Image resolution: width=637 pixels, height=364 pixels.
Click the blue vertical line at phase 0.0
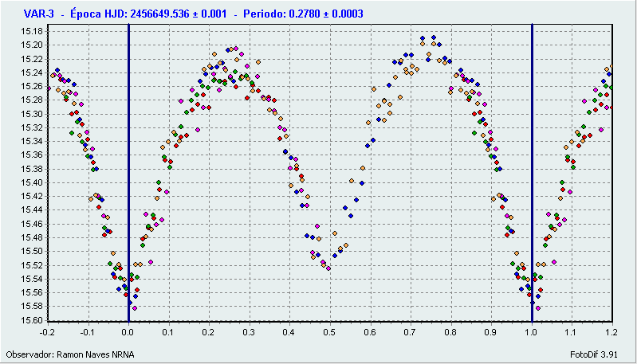click(129, 173)
